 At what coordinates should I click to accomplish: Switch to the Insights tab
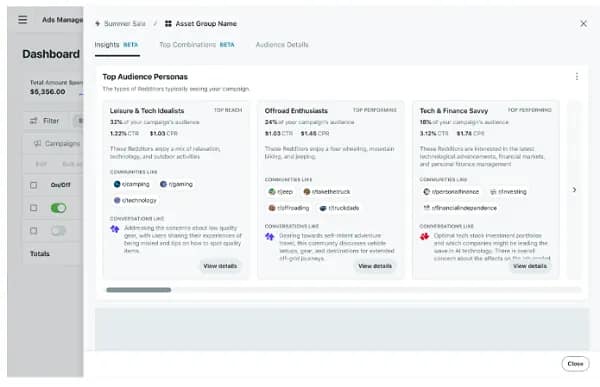[x=117, y=45]
